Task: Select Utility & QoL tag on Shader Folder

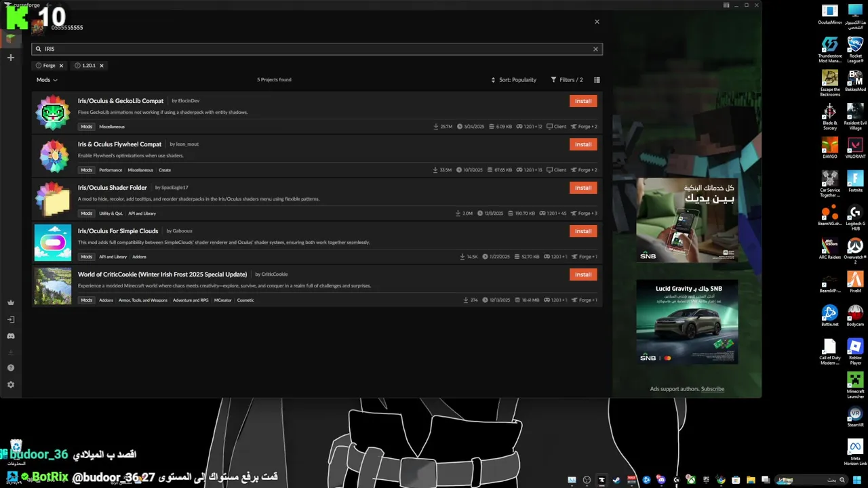Action: [111, 213]
